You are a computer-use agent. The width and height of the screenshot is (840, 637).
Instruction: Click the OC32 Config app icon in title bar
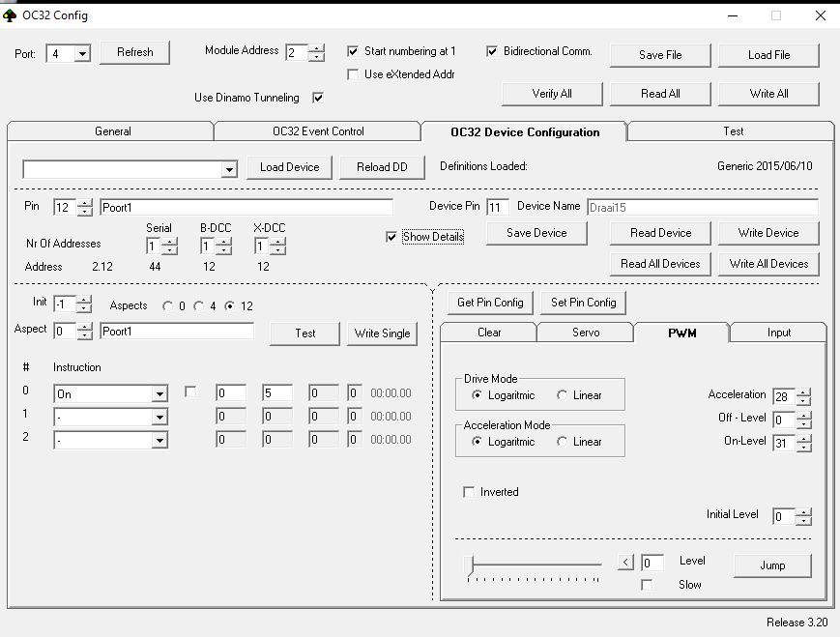click(x=11, y=15)
